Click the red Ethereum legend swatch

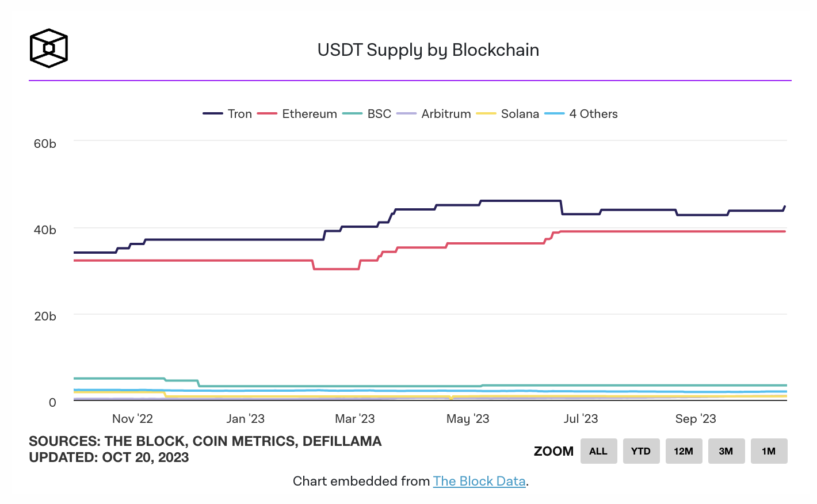[x=268, y=114]
